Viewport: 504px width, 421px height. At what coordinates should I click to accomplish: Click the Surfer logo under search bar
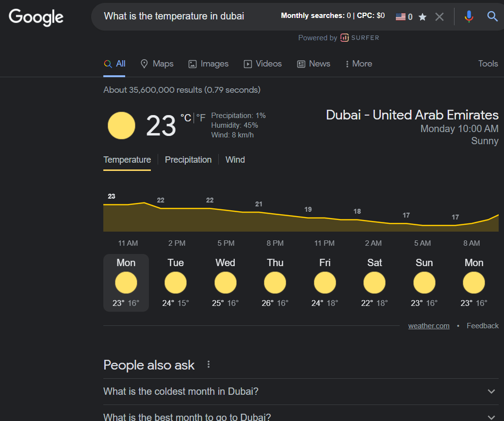point(359,38)
